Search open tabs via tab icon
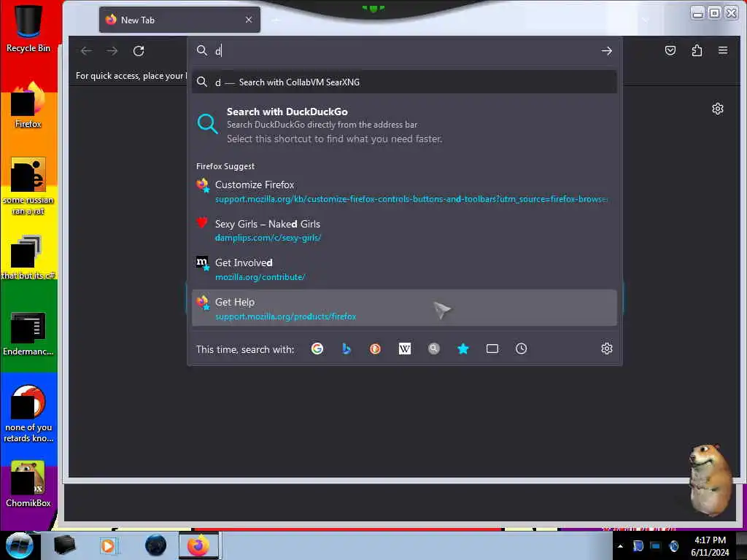 pyautogui.click(x=492, y=349)
